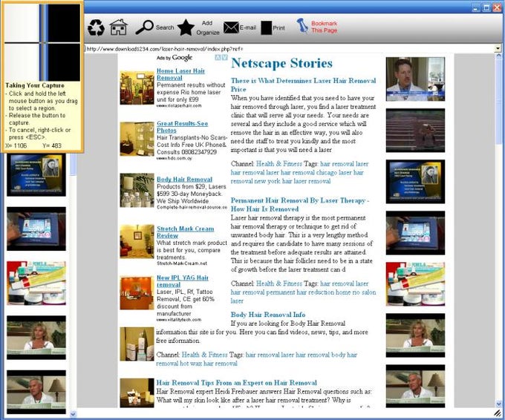The image size is (505, 420).
Task: Open left sidebar blonde woman thumbnail
Action: click(36, 338)
